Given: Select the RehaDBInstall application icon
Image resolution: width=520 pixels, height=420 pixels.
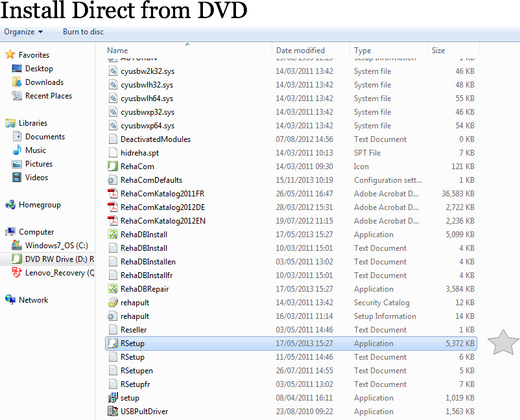Looking at the screenshot, I should point(113,235).
